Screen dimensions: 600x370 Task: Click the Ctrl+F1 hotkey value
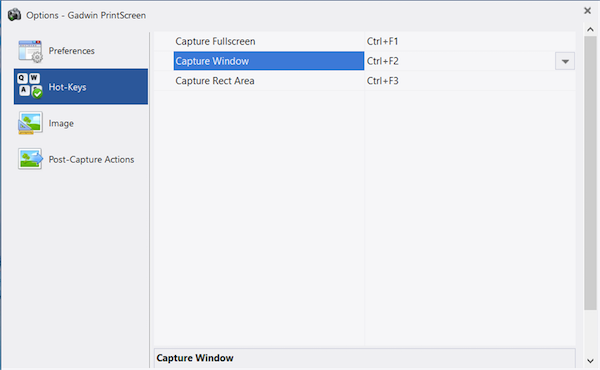tap(382, 41)
